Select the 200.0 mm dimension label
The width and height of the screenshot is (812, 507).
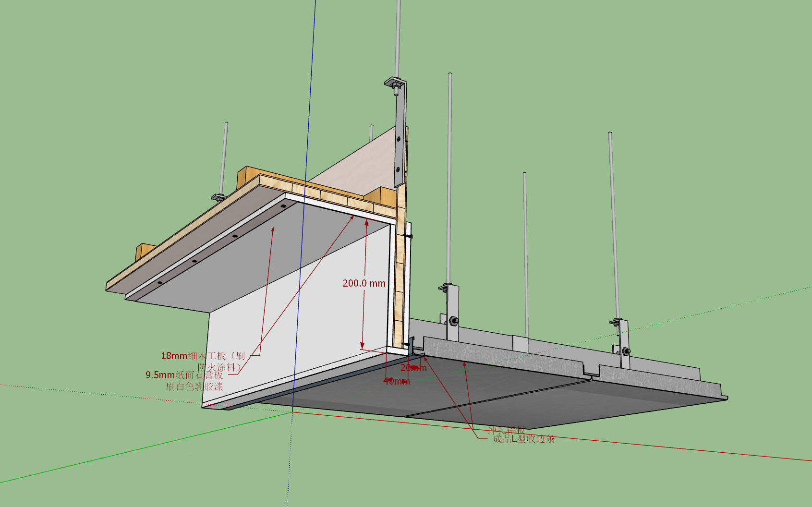click(x=364, y=283)
